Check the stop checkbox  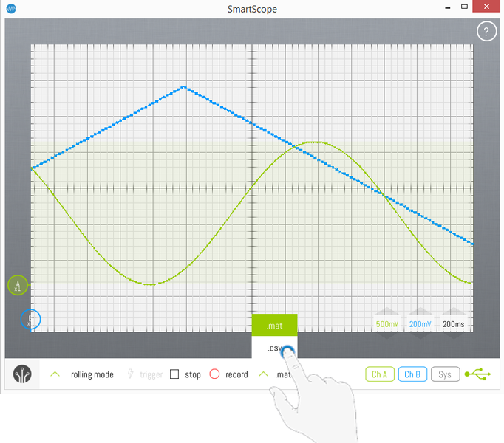pyautogui.click(x=174, y=374)
